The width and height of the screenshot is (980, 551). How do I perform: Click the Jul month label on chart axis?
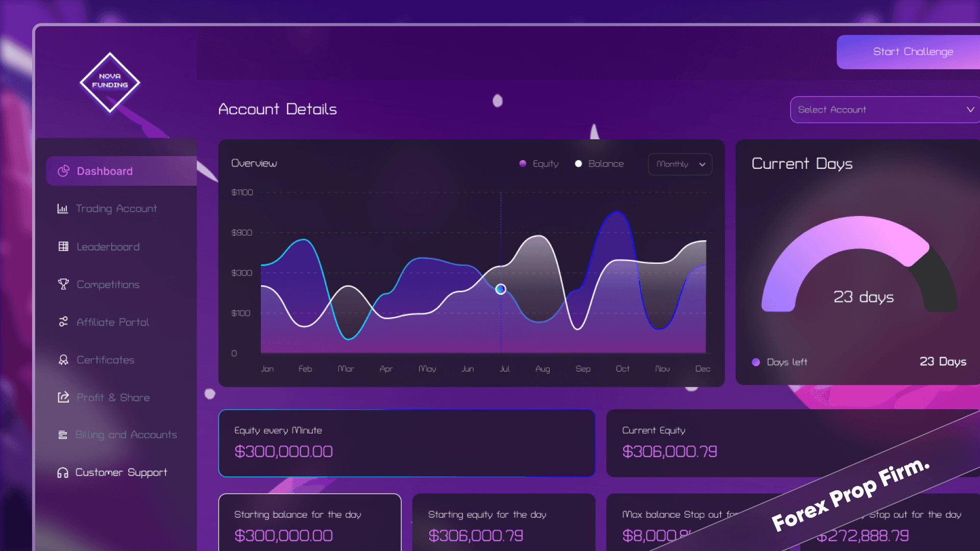pos(505,369)
